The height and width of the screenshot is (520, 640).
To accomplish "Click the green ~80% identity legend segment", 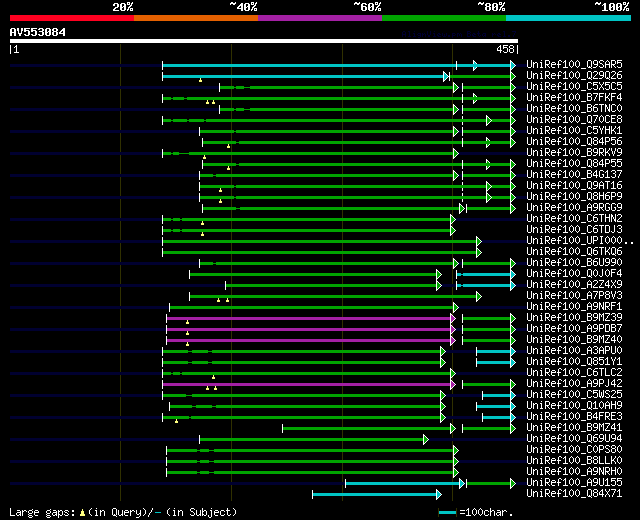I will (x=444, y=18).
